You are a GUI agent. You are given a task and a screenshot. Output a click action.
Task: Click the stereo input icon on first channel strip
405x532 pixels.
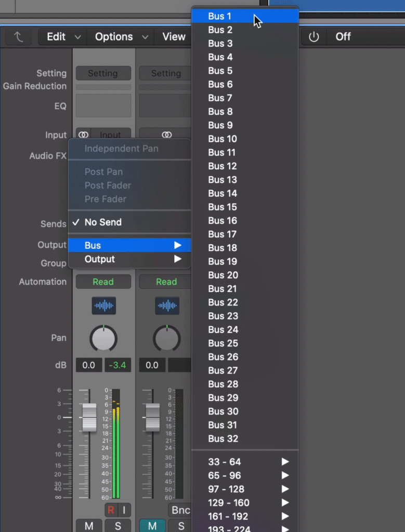(83, 135)
